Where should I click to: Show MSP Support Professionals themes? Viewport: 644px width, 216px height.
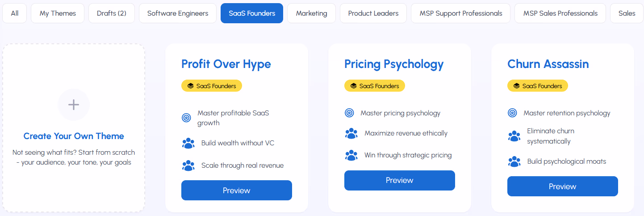(x=461, y=13)
